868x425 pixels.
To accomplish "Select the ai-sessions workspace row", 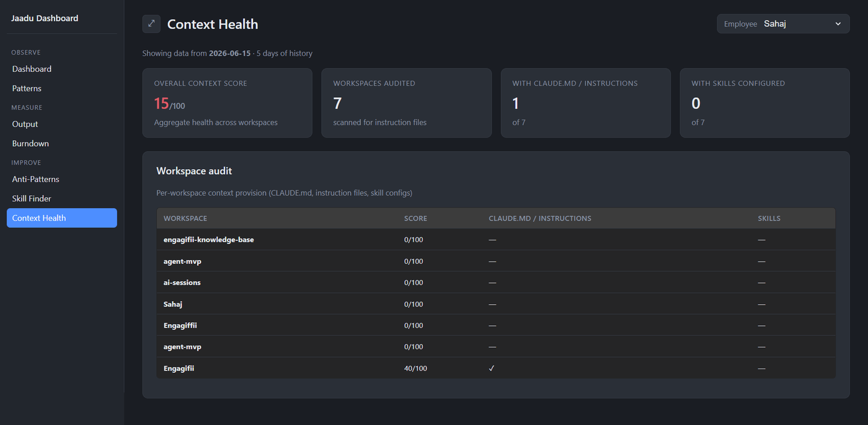I will 495,283.
